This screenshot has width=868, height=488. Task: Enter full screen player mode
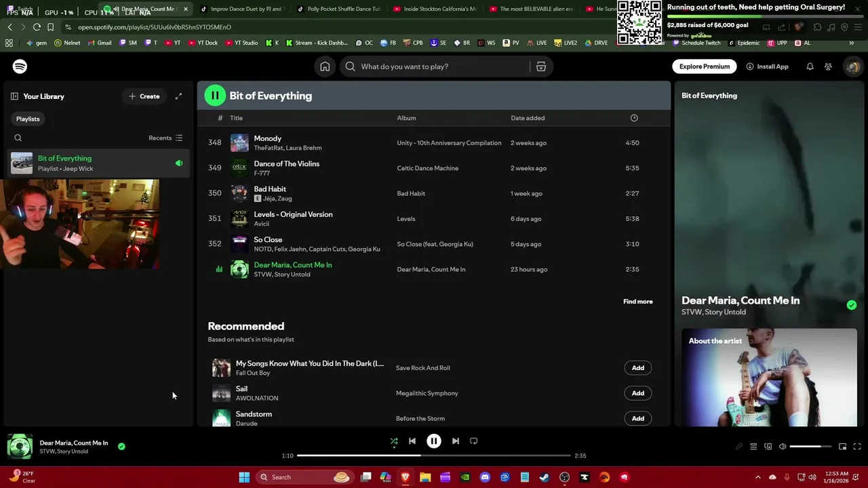[x=857, y=447]
